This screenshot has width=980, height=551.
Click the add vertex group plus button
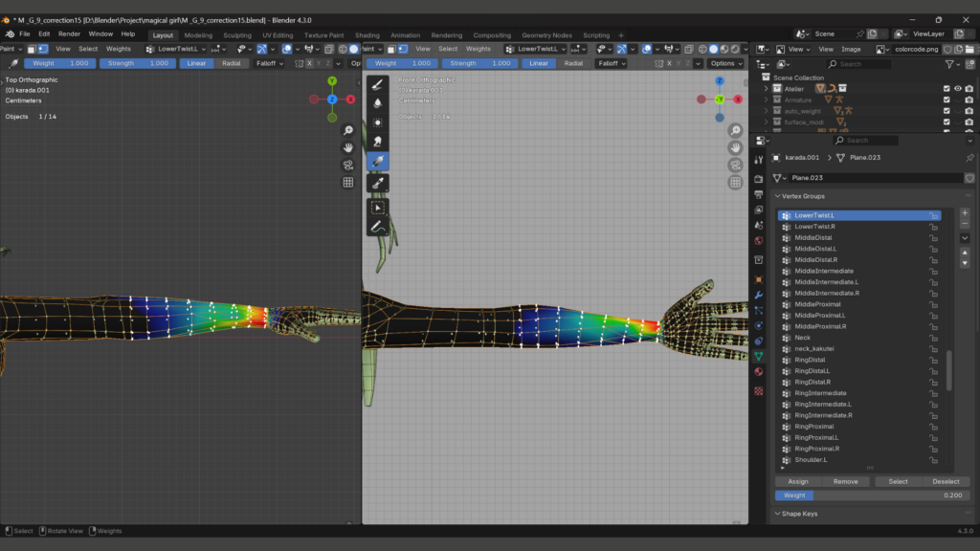pyautogui.click(x=965, y=213)
